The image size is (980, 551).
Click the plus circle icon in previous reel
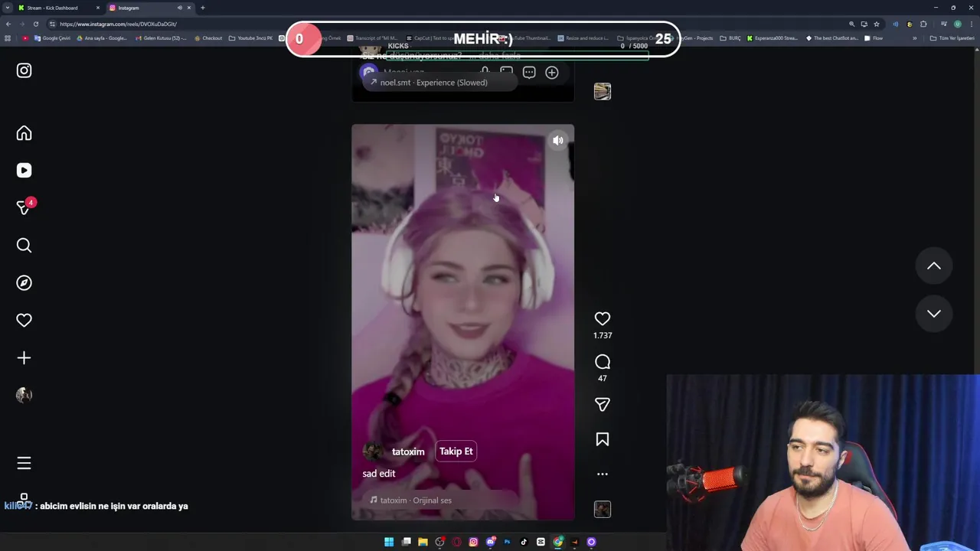tap(552, 73)
